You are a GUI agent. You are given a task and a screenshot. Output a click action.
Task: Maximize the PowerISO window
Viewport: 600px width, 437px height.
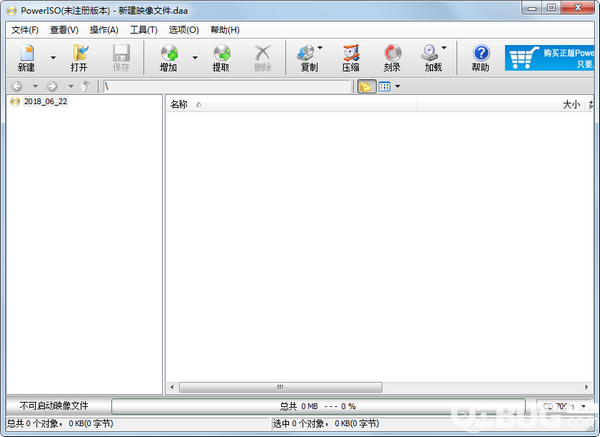(x=551, y=8)
